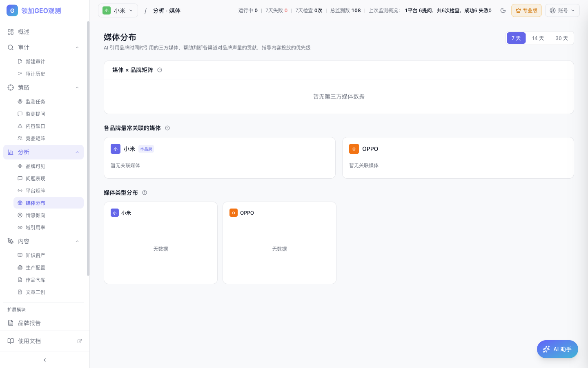Open the 品牌可见 item

(49, 166)
